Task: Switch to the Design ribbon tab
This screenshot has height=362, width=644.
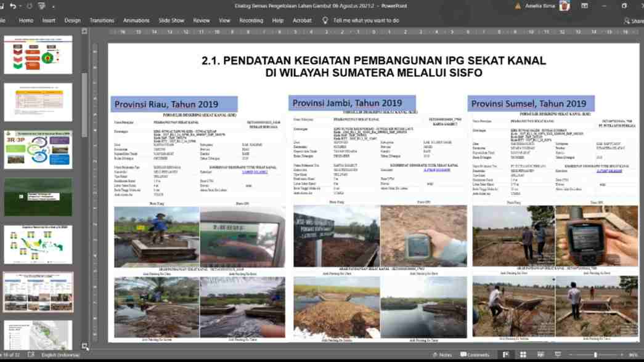Action: [72, 20]
